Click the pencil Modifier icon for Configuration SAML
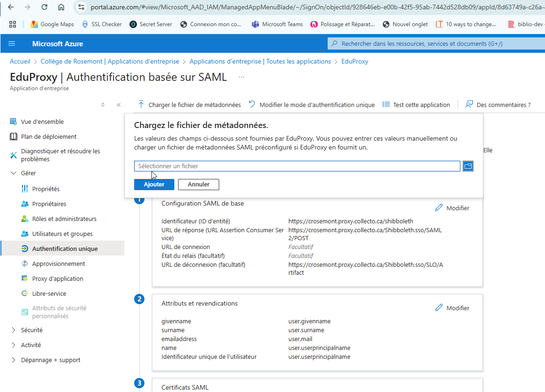The width and height of the screenshot is (545, 392). [438, 208]
